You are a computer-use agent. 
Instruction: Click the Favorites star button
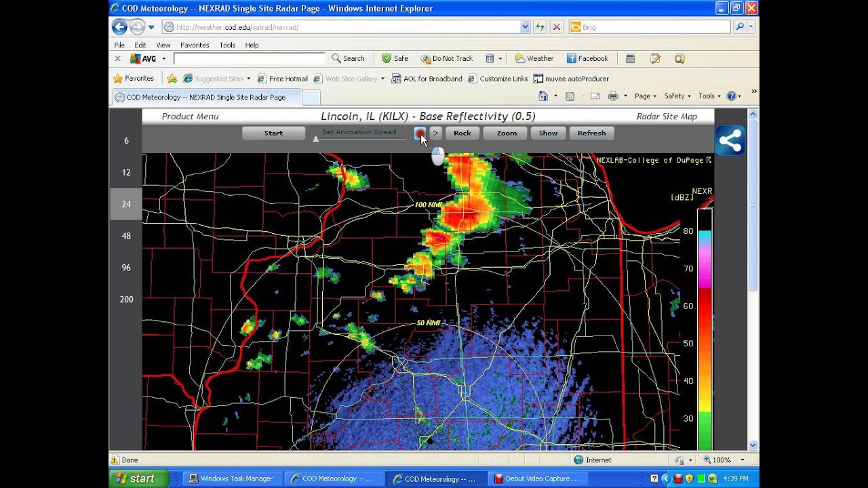(134, 78)
